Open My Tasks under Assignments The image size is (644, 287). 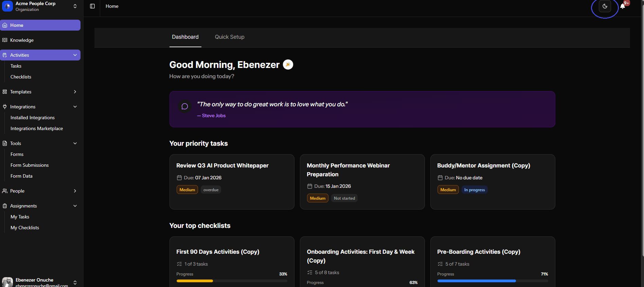(20, 217)
